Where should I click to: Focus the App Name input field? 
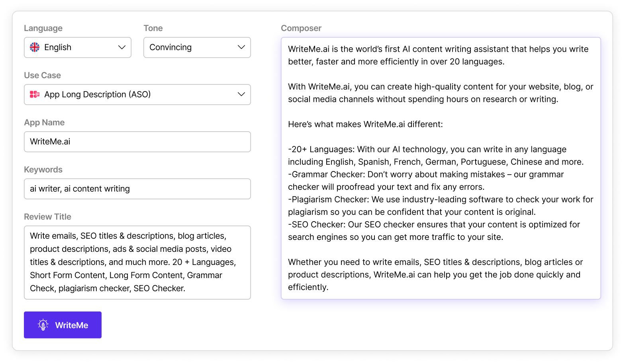[137, 142]
